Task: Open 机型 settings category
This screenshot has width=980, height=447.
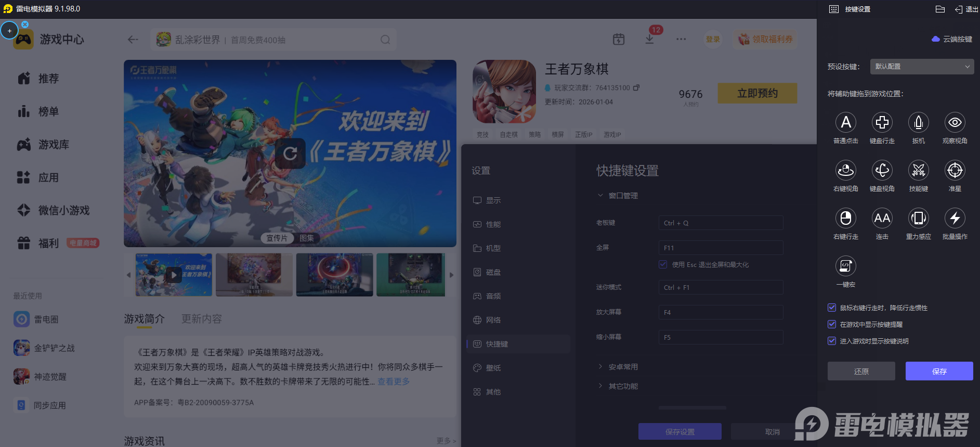Action: 518,248
